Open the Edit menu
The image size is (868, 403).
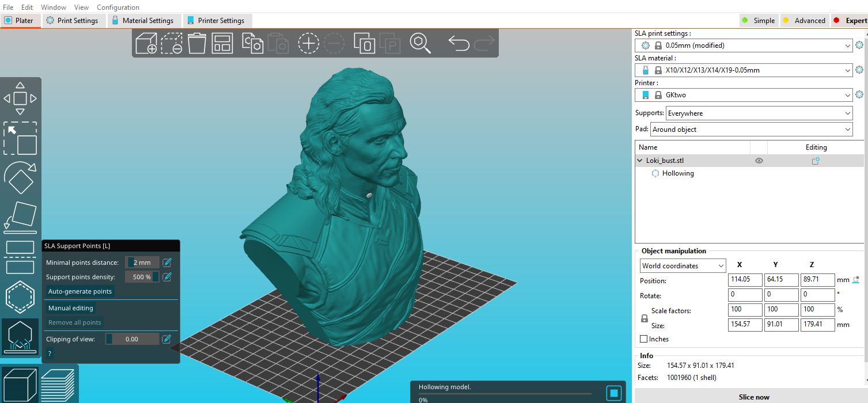[x=27, y=7]
